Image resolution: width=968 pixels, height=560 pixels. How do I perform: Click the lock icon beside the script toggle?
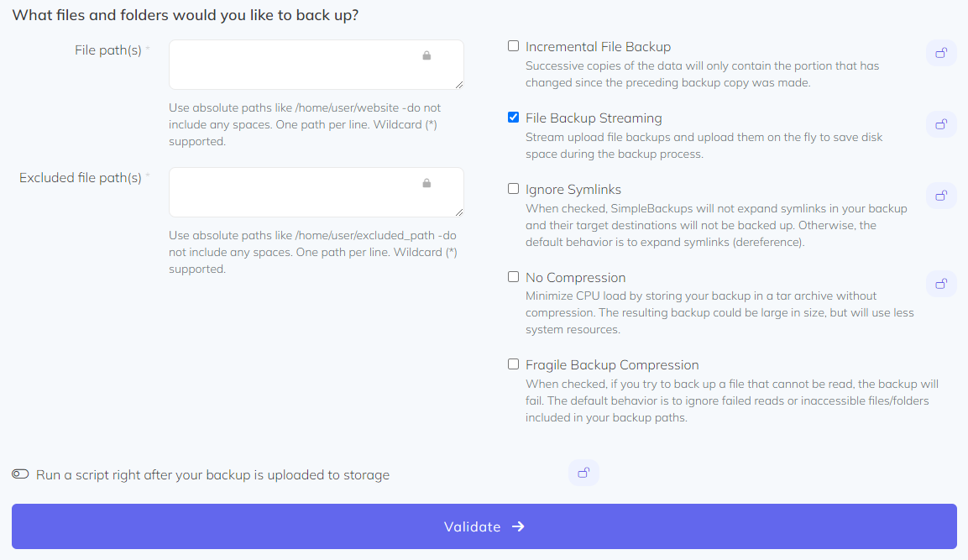pos(583,472)
